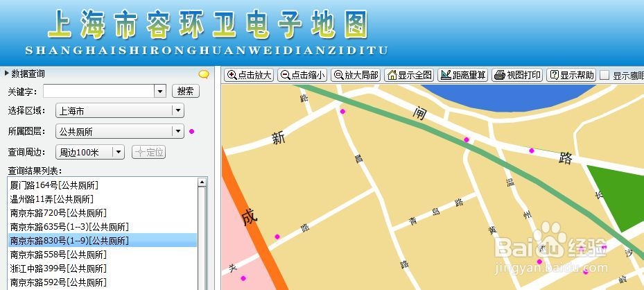Activate the 距离量算 distance measure tool
Screen dimensions: 644x290
tap(463, 75)
